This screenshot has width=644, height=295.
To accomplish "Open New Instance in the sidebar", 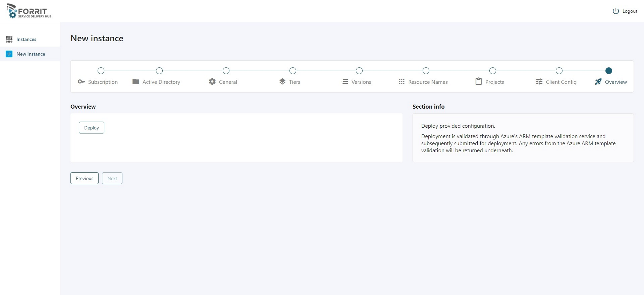I will click(31, 54).
